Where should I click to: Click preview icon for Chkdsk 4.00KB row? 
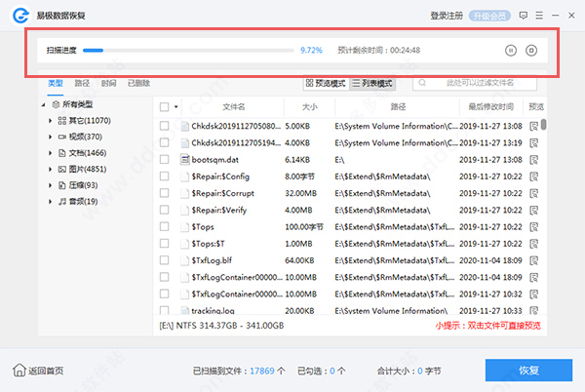[x=534, y=142]
